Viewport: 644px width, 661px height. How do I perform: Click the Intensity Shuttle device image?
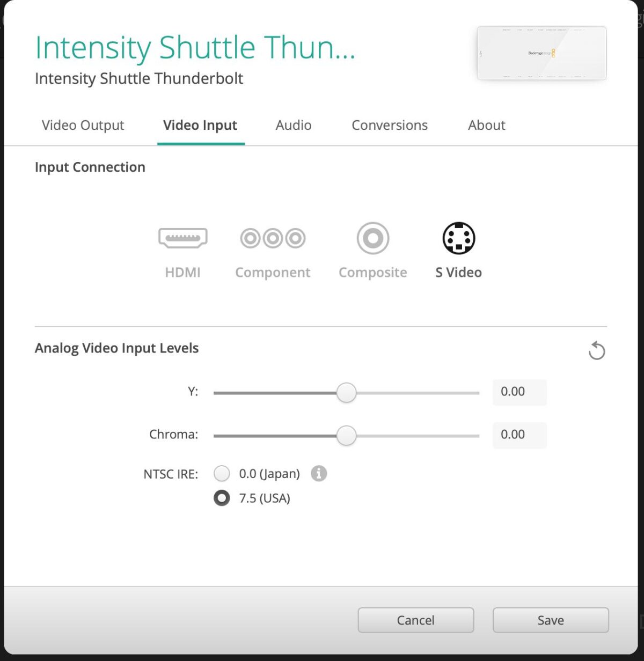point(541,53)
